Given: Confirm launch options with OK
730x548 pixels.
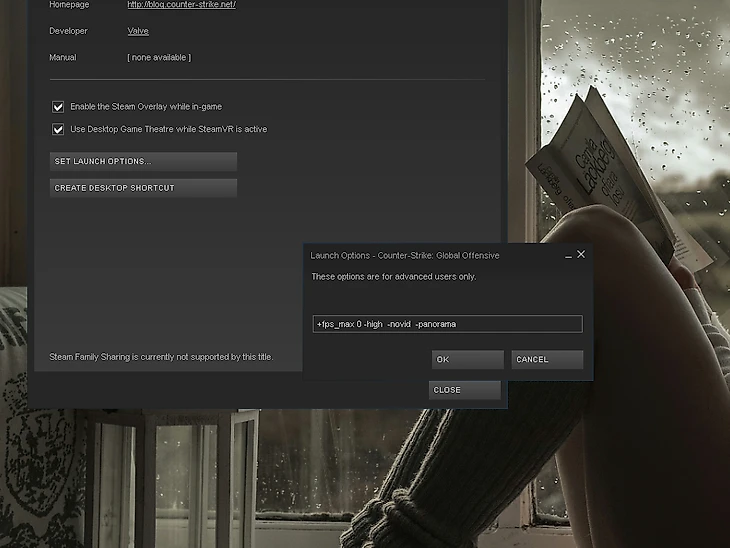Looking at the screenshot, I should pos(467,359).
